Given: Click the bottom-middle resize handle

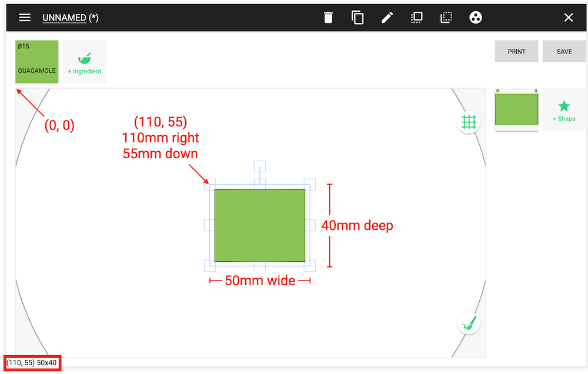Looking at the screenshot, I should point(260,266).
